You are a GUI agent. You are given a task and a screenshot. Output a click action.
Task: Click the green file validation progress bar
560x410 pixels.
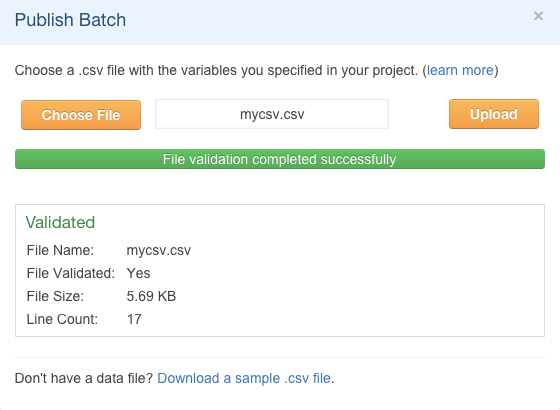(x=280, y=159)
